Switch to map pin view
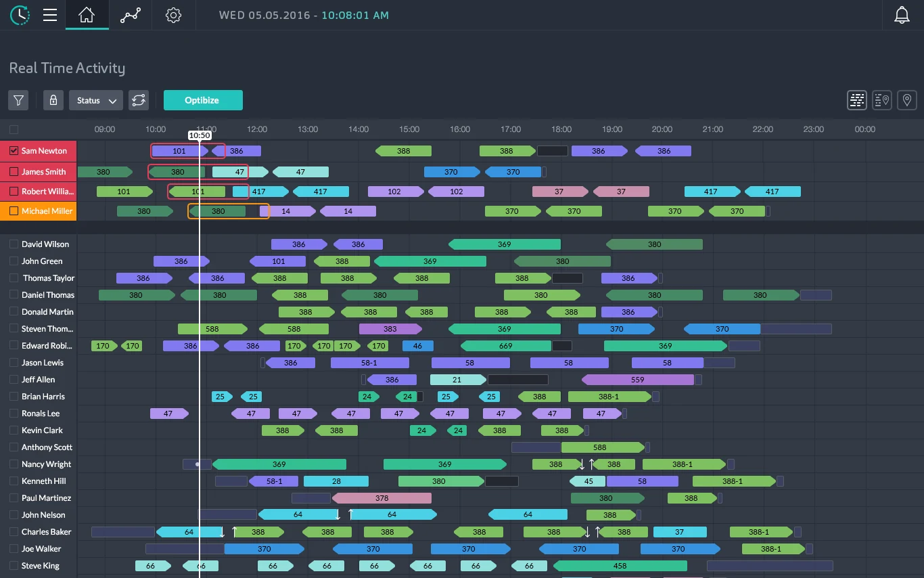Viewport: 924px width, 578px height. click(907, 100)
